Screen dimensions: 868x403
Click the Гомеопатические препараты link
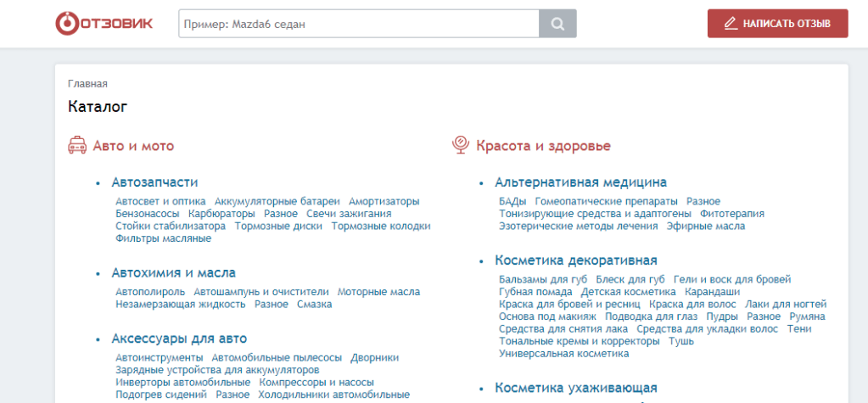pos(606,201)
